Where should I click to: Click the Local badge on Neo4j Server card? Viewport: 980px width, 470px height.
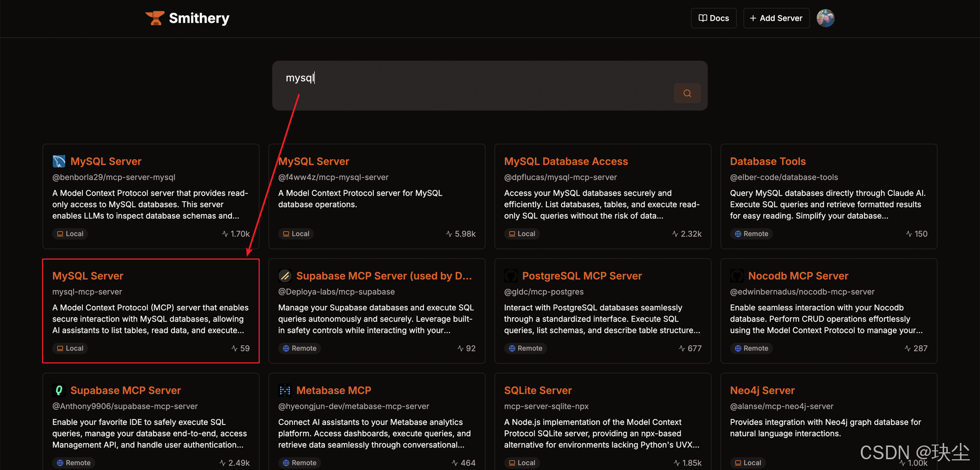(x=748, y=463)
